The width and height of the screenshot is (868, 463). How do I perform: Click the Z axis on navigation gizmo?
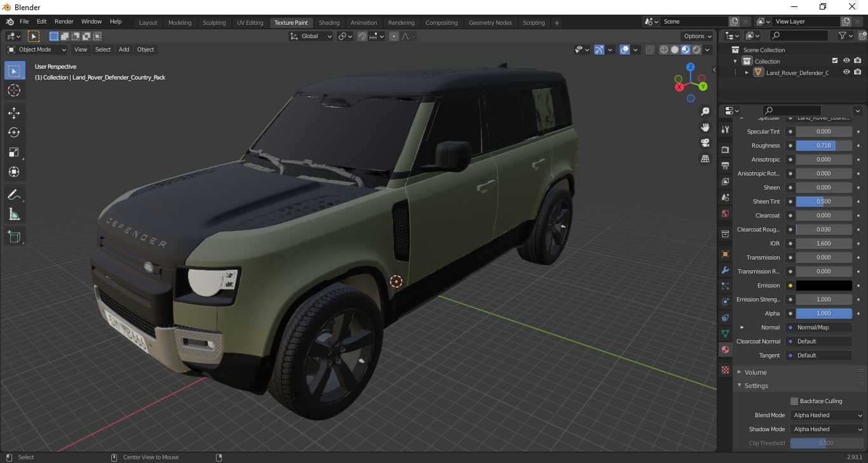tap(691, 67)
